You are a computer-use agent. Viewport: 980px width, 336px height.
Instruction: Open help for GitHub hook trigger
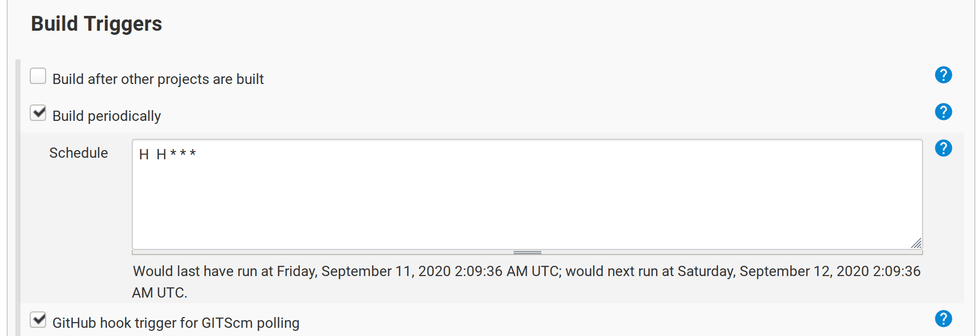point(943,319)
